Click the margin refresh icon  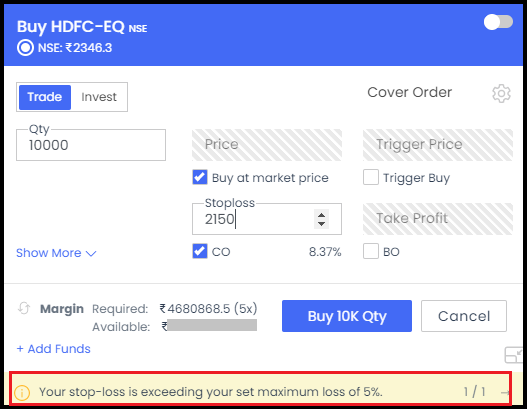point(24,308)
